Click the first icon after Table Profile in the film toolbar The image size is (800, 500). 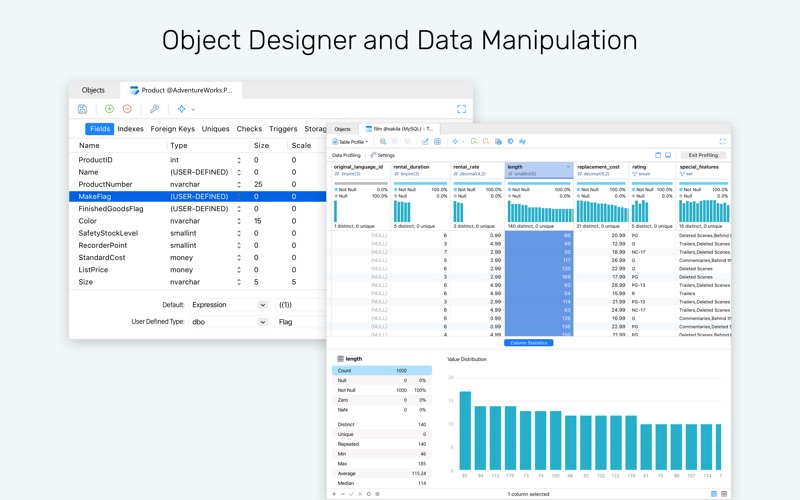click(x=383, y=141)
